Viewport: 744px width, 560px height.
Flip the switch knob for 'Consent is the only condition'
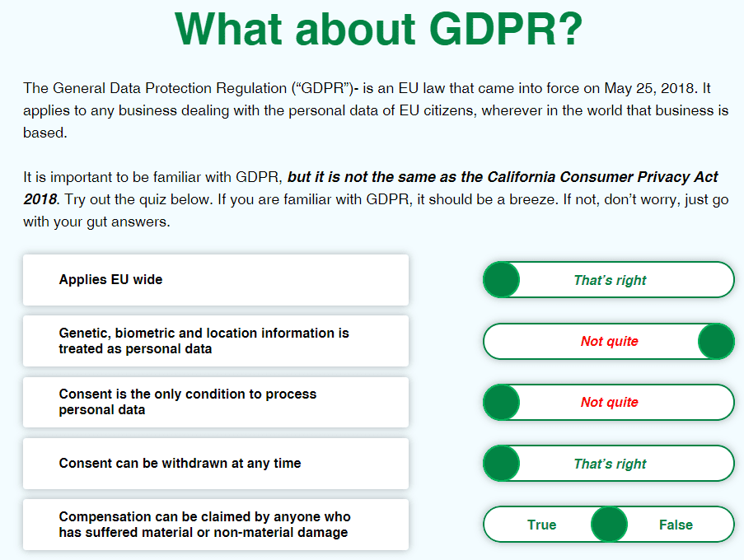[501, 403]
